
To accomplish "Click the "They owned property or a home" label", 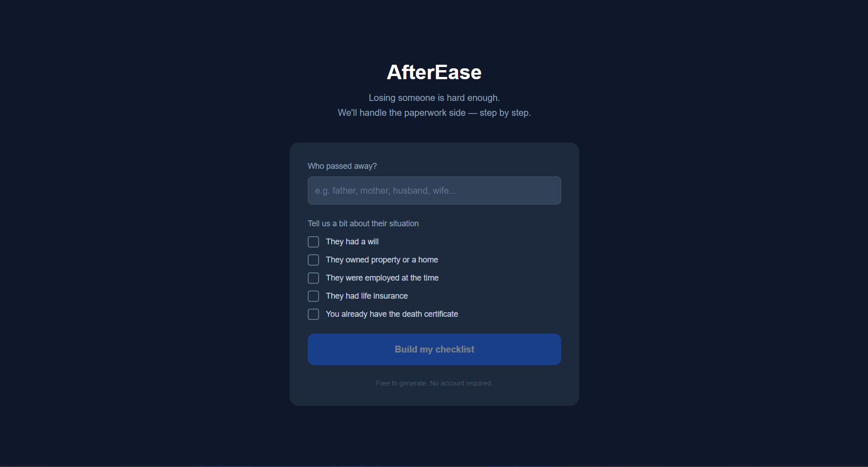I will pos(382,260).
